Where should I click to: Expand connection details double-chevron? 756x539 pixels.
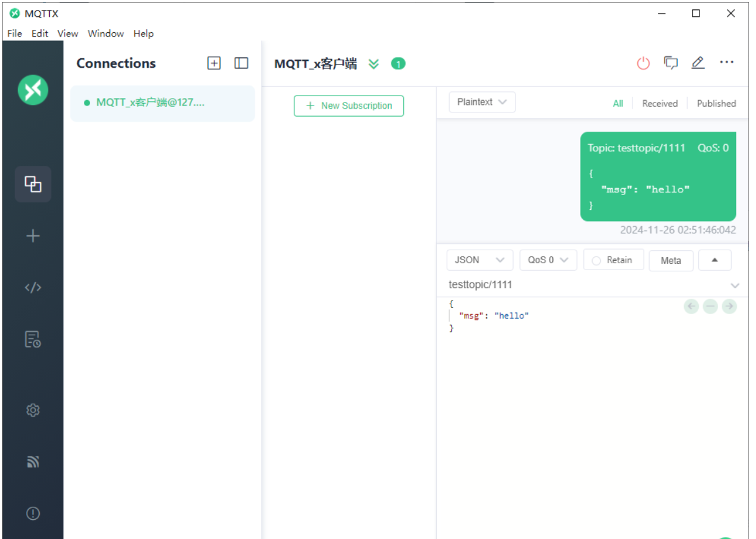pos(373,64)
